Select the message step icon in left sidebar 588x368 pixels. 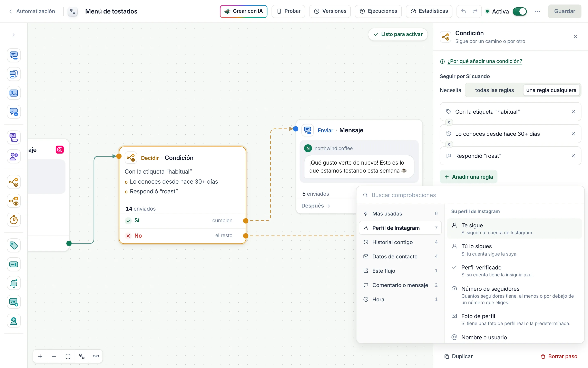coord(14,55)
